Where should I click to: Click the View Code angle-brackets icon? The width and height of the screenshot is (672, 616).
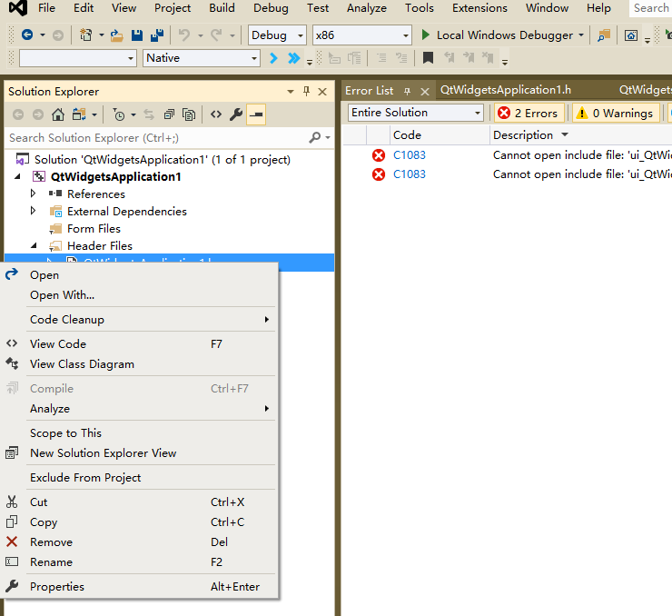216,114
